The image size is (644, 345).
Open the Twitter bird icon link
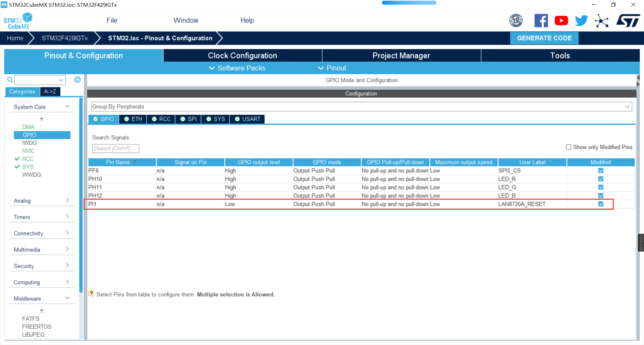click(581, 21)
